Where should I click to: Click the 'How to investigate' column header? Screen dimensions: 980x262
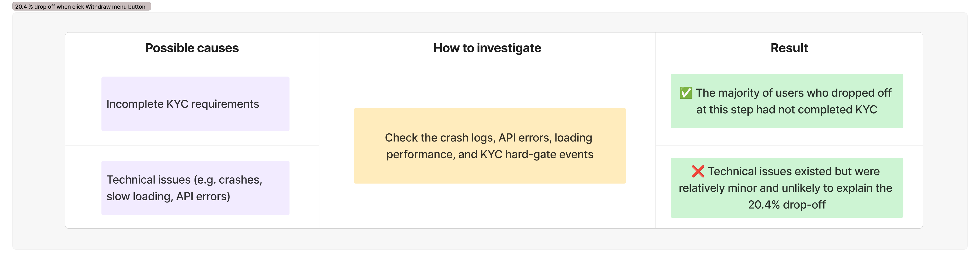click(x=487, y=48)
